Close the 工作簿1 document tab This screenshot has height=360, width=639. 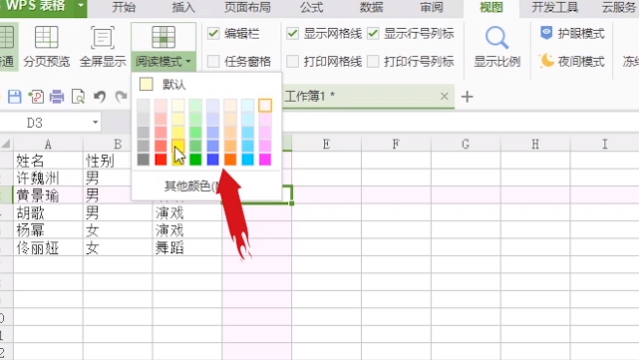pos(444,96)
